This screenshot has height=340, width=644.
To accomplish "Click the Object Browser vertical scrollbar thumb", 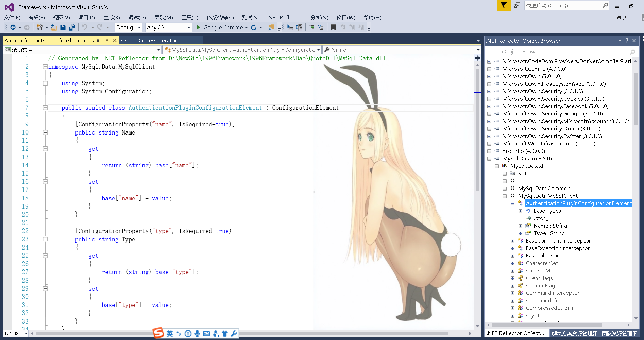I will point(635,99).
